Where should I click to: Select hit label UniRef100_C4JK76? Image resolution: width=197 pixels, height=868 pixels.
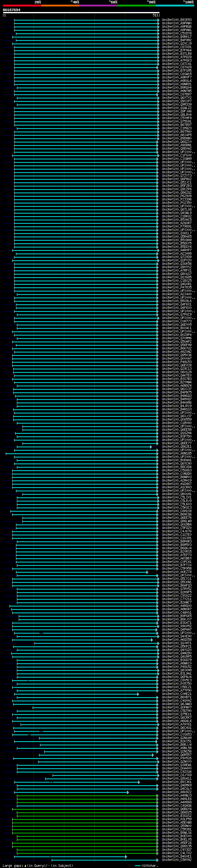[176, 531]
